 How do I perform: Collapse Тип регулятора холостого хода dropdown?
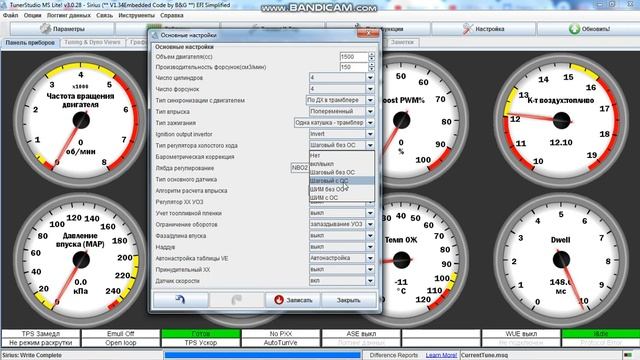[x=370, y=145]
